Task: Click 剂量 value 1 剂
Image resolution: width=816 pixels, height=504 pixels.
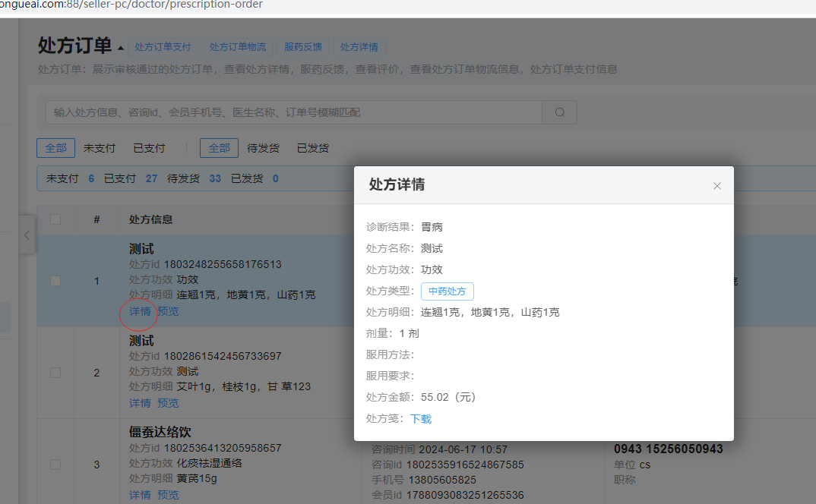Action: (409, 333)
